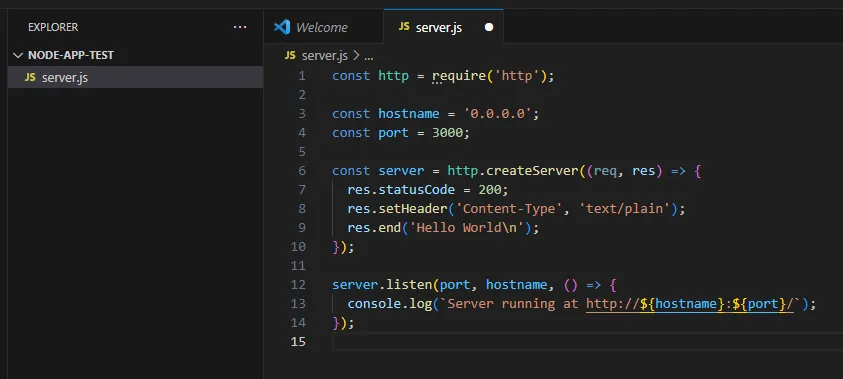Click res.end on line 9
This screenshot has height=379, width=843.
coord(374,228)
